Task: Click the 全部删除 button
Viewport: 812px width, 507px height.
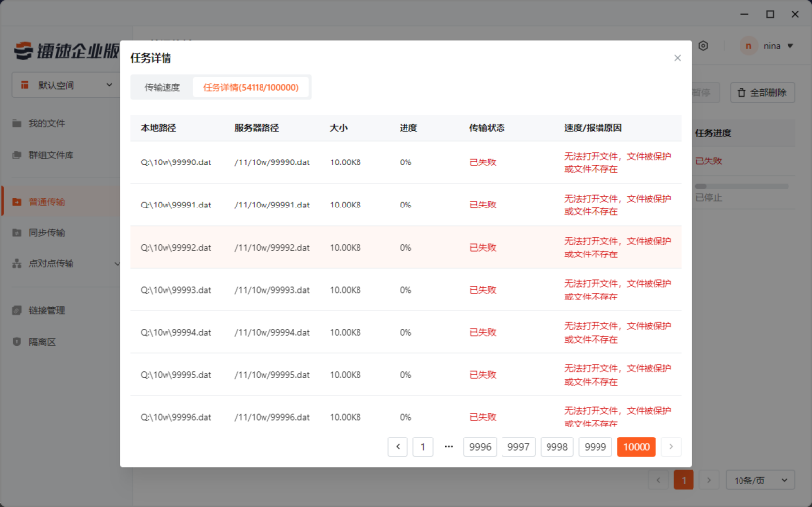Action: tap(762, 93)
